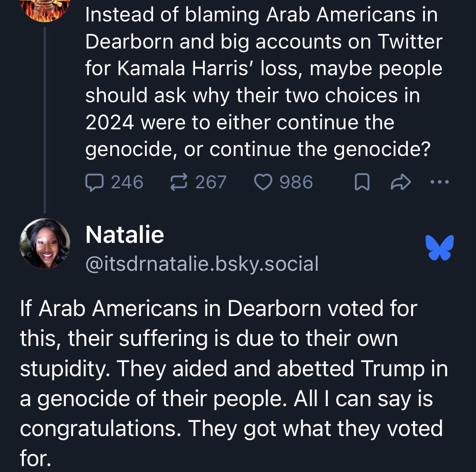Click the 246 replies count
The width and height of the screenshot is (476, 472).
[127, 182]
